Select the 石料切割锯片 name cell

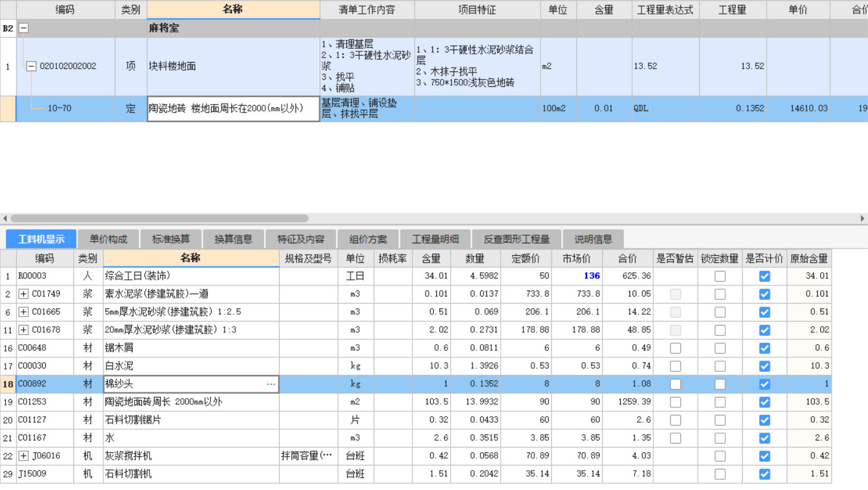(x=191, y=420)
